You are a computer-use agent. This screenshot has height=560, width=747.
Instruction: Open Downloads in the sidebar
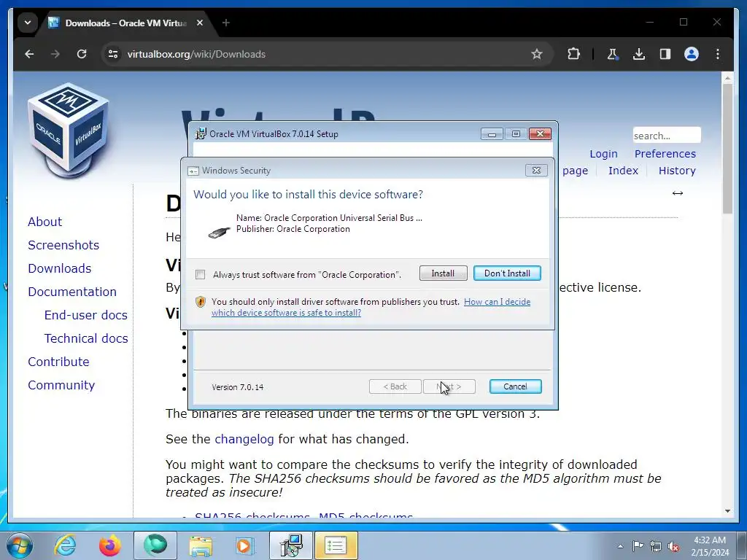click(x=60, y=268)
